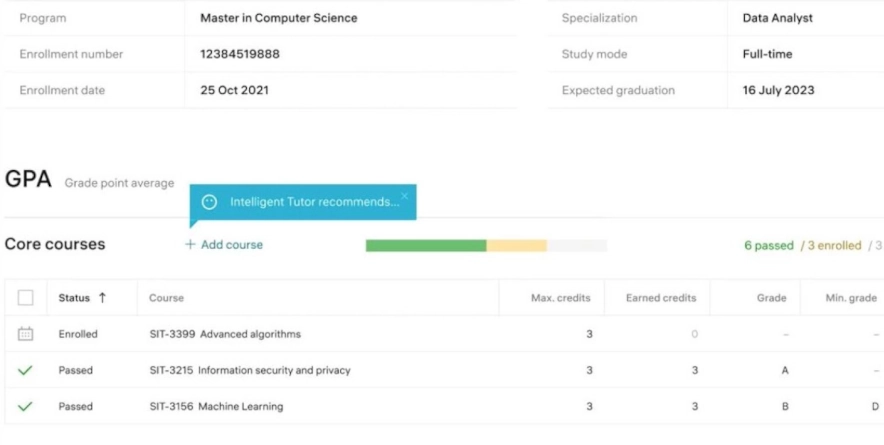884x445 pixels.
Task: Click the Add course link
Action: [x=231, y=245]
